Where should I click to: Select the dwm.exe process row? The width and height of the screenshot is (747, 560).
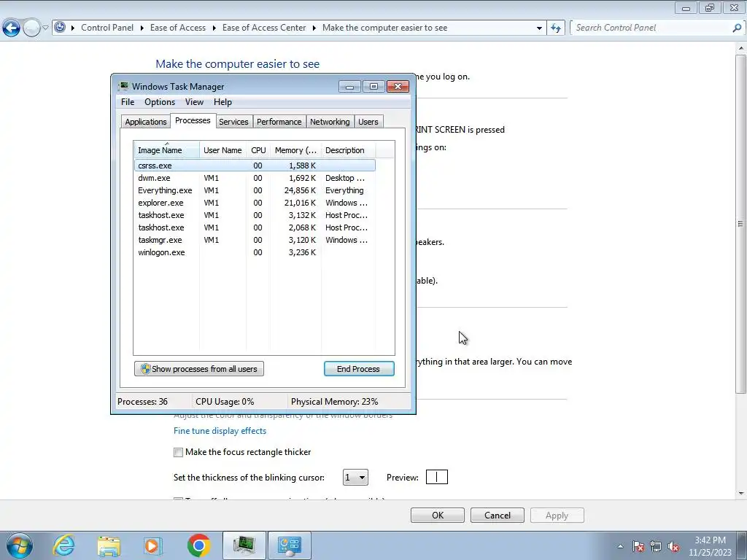(255, 178)
